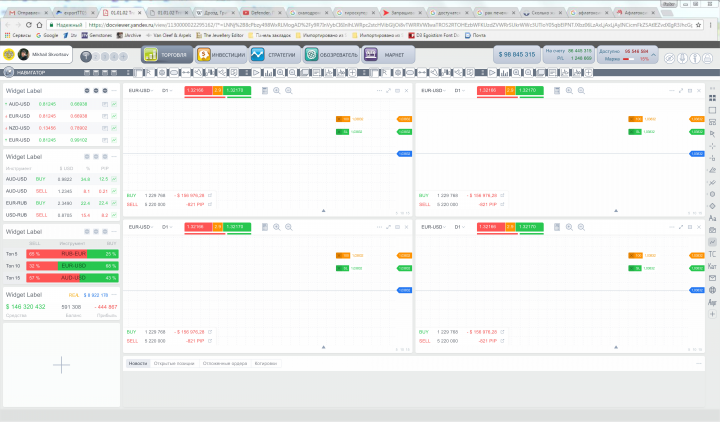Open the Отложенные ордера tab

(225, 363)
